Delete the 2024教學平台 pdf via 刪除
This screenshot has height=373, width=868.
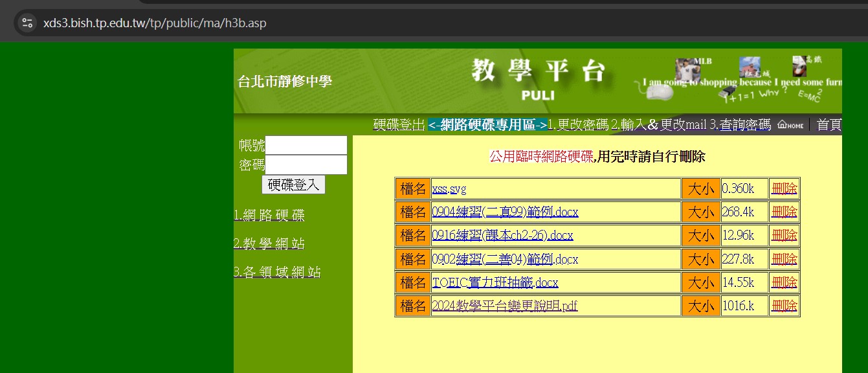tap(784, 306)
